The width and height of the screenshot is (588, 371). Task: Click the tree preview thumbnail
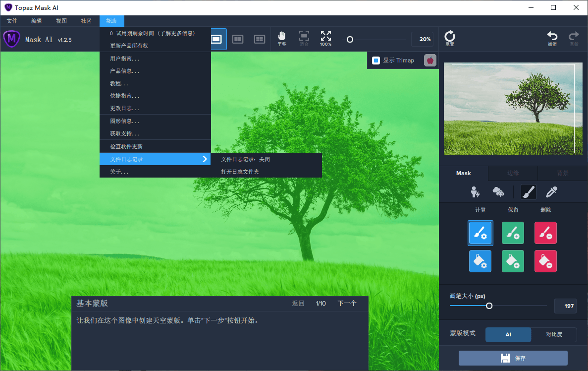(513, 109)
